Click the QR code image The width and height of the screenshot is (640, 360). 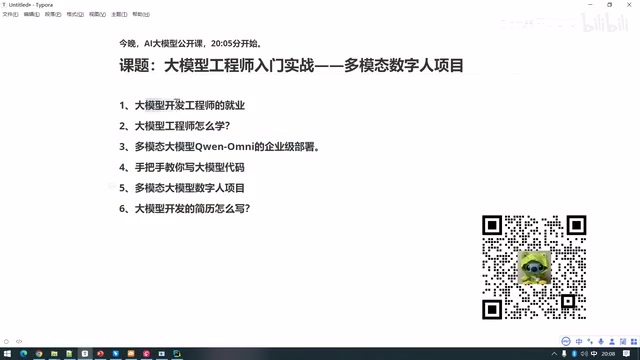point(534,267)
